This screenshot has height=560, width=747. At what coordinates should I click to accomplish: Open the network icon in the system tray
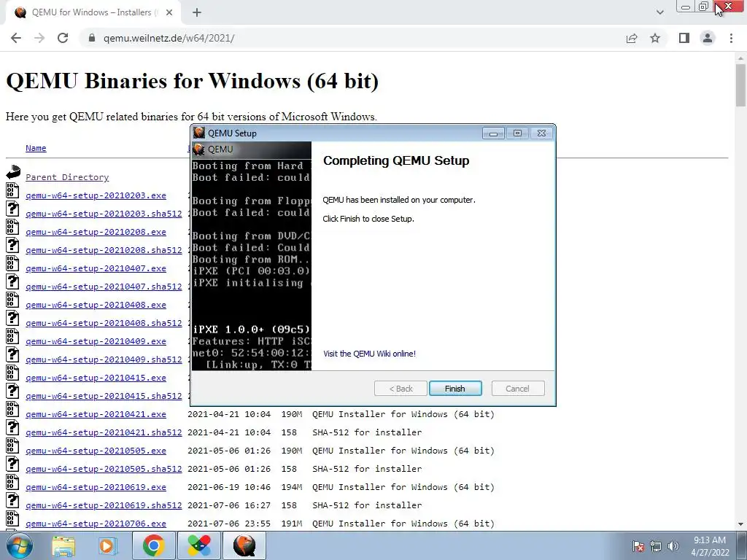(x=656, y=546)
